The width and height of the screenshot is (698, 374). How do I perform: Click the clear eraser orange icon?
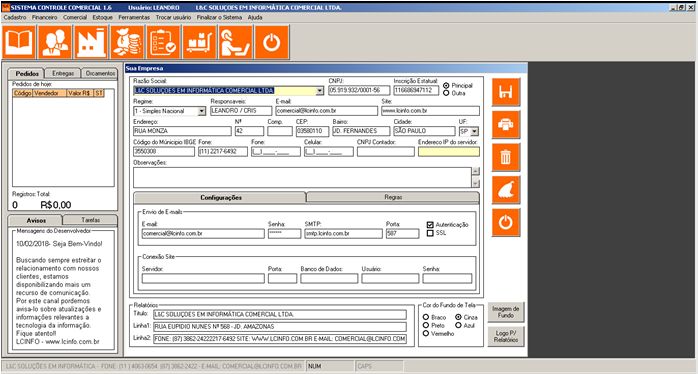[506, 190]
